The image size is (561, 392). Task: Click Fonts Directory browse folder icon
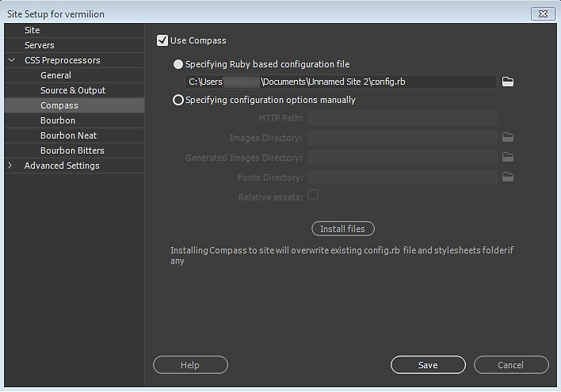point(508,177)
